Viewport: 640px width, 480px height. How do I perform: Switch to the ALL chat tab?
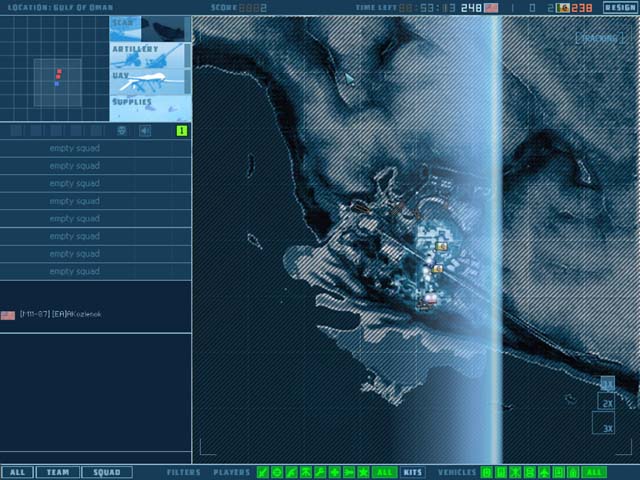pyautogui.click(x=16, y=472)
